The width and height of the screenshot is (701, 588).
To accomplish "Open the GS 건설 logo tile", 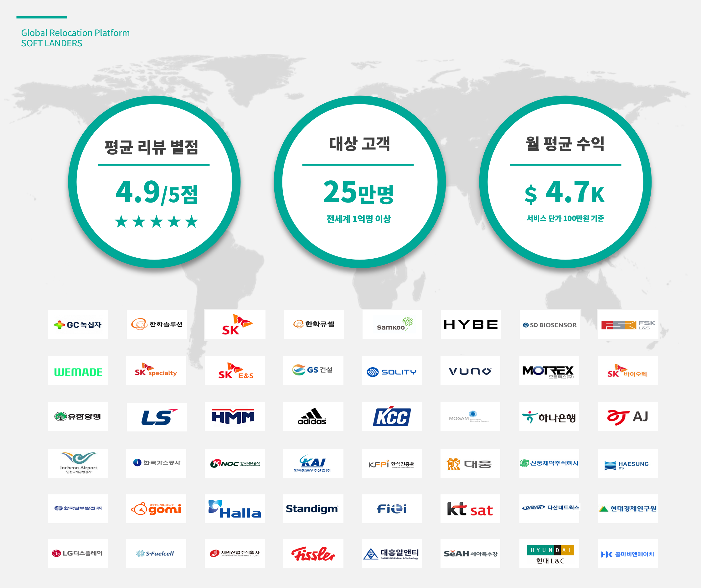I will tap(313, 371).
